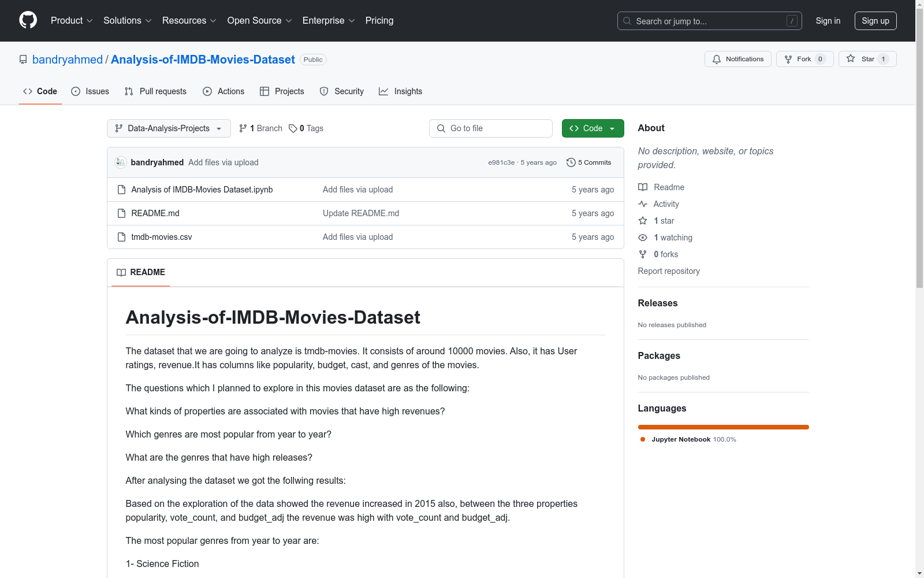Open the Analysis of IMDB-Movies Dataset.ipynb file

point(202,190)
